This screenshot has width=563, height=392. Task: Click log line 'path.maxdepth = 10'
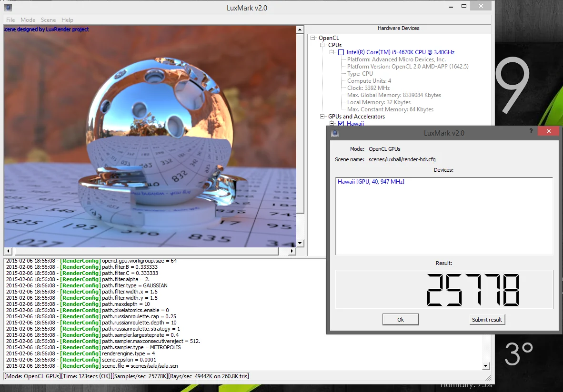tap(78, 304)
